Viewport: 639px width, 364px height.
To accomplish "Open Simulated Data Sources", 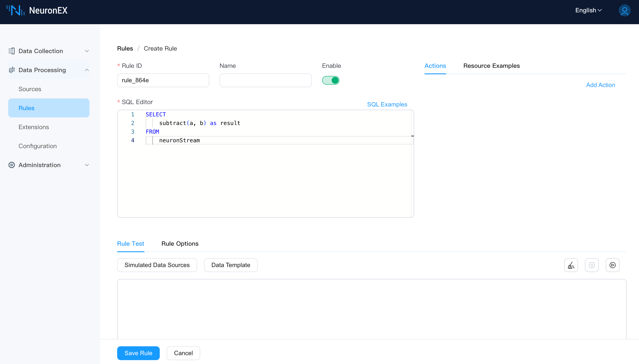I will (157, 265).
